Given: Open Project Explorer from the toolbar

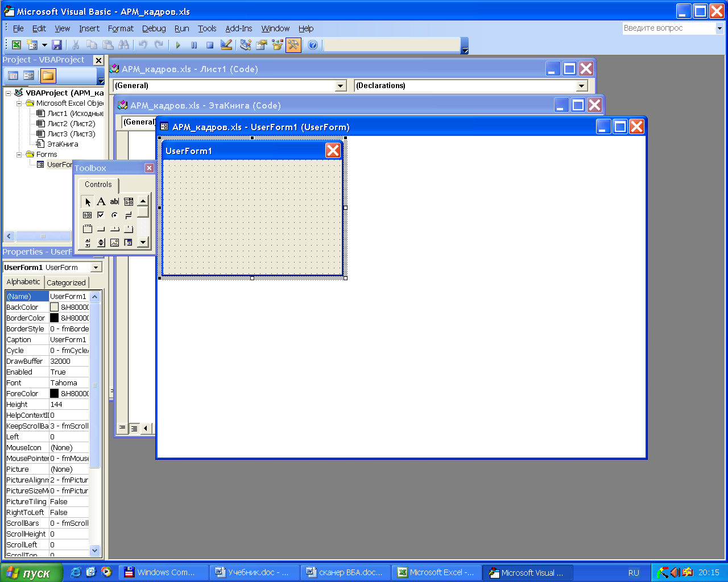Looking at the screenshot, I should coord(246,45).
